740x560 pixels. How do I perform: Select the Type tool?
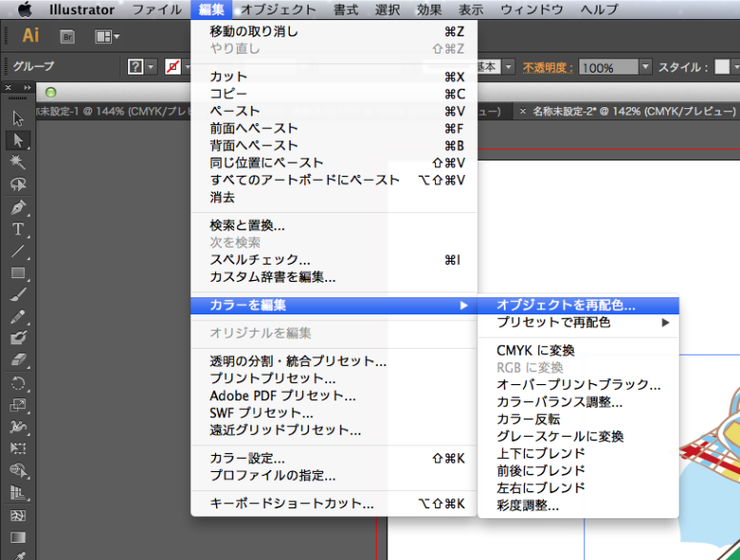(18, 229)
